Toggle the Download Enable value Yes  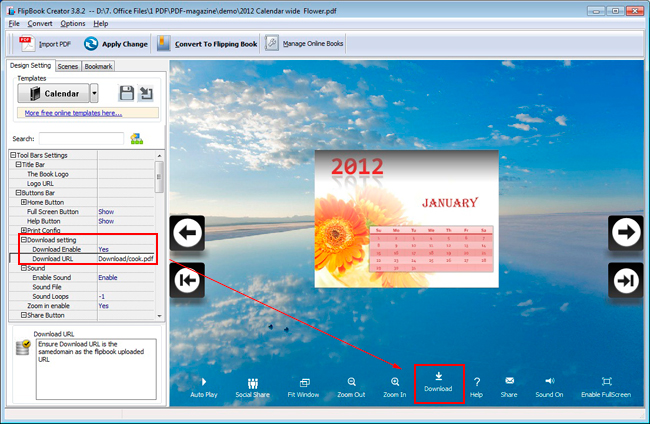(x=104, y=249)
